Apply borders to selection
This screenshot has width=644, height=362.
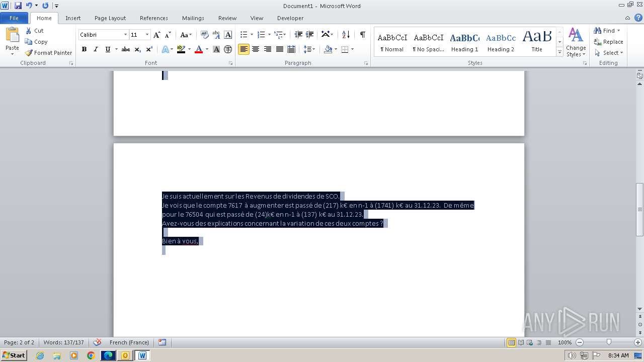tap(345, 49)
